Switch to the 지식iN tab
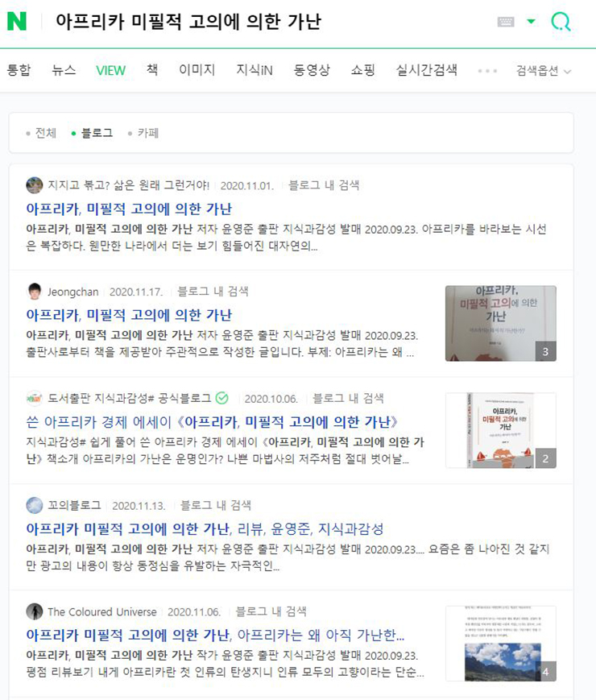Screen dimensions: 596x700 [x=255, y=70]
